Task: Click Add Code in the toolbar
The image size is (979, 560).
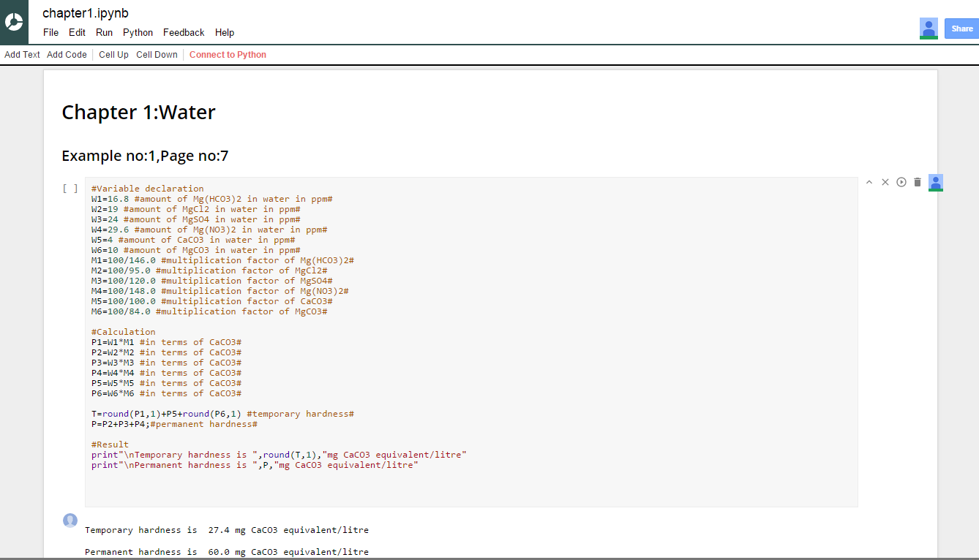Action: coord(67,55)
